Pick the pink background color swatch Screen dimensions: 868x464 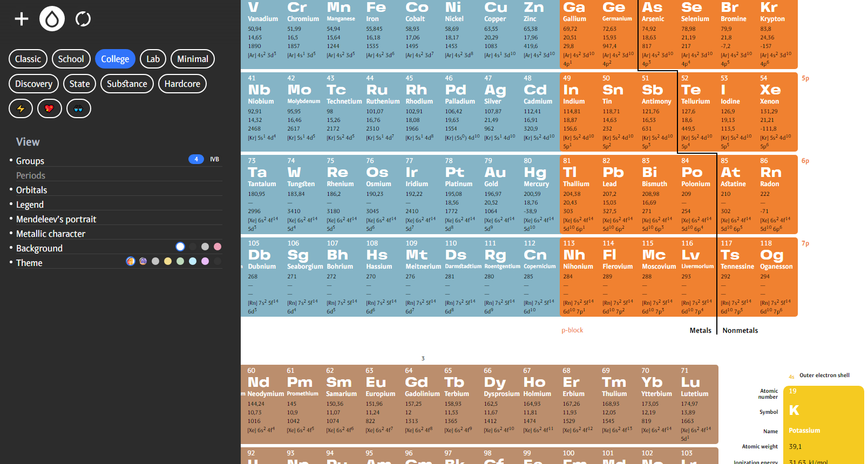[218, 247]
